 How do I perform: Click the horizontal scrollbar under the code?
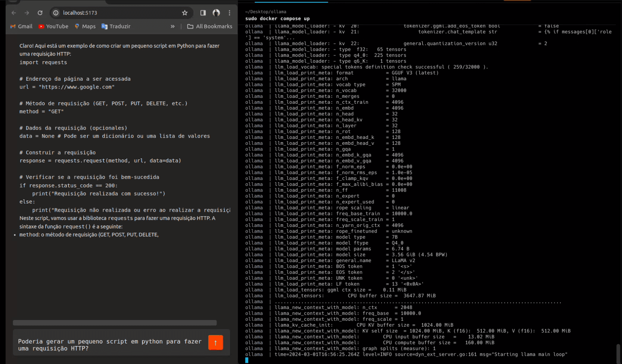pos(115,323)
